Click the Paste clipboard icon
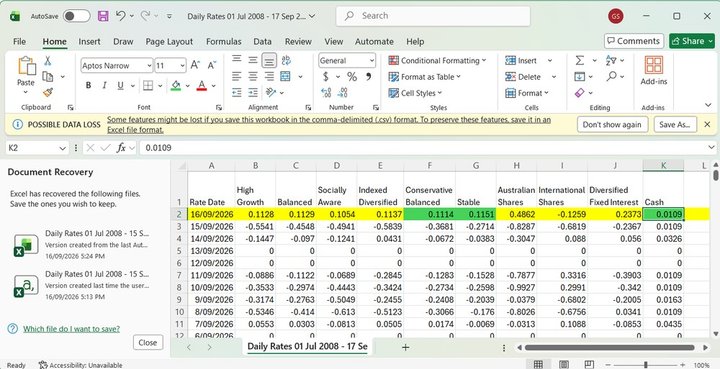This screenshot has height=369, width=720. click(26, 66)
